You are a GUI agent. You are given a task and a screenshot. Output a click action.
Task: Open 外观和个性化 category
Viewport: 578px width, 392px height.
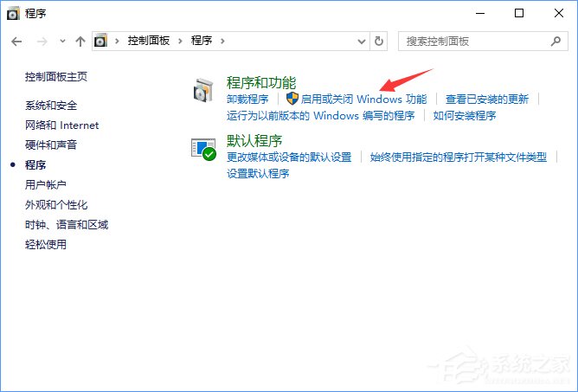pyautogui.click(x=56, y=205)
